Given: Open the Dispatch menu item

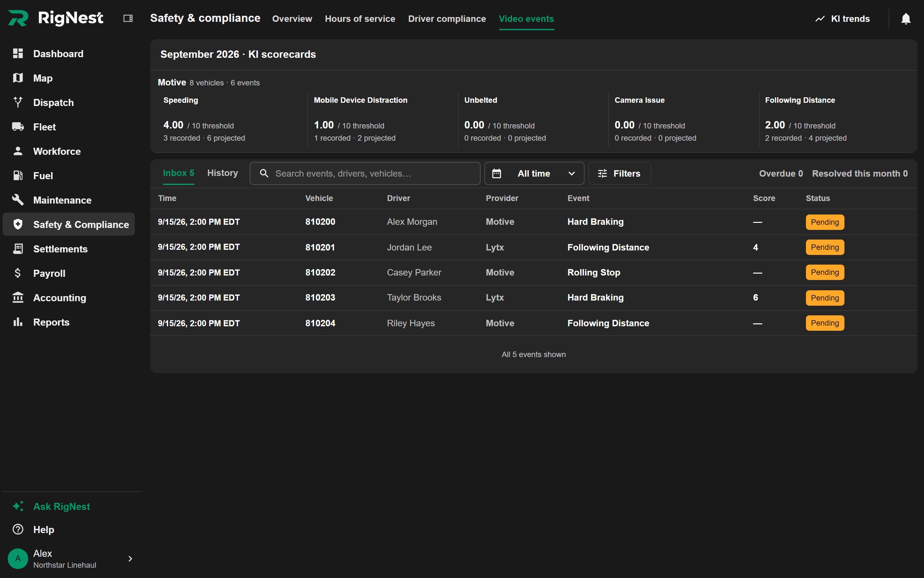Looking at the screenshot, I should click(x=69, y=102).
